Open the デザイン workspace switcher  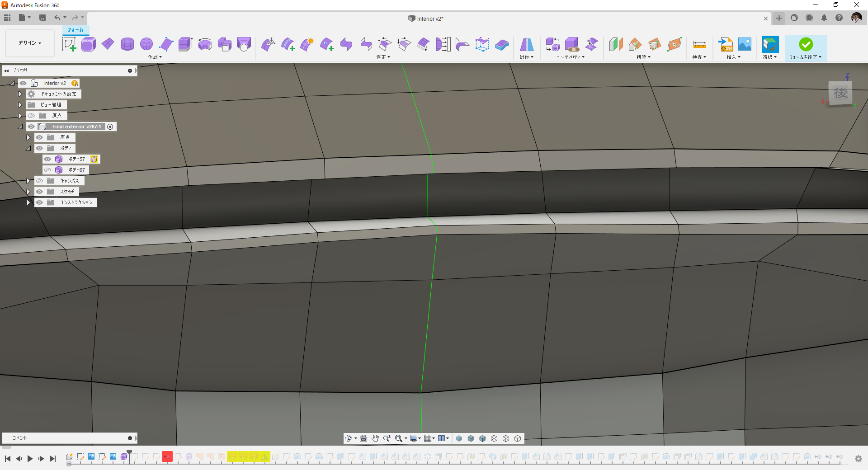tap(29, 43)
